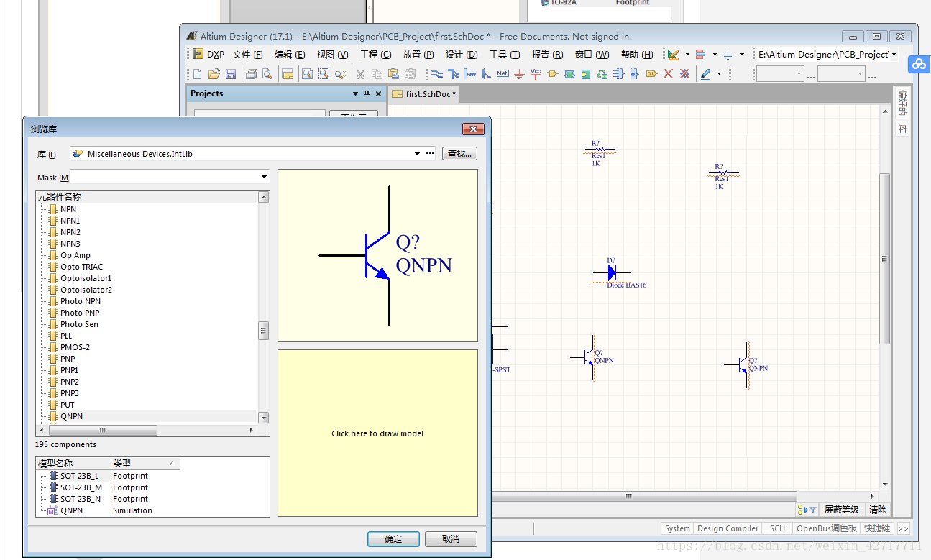The width and height of the screenshot is (931, 560).
Task: Select the QNPN component in list
Action: click(x=71, y=416)
